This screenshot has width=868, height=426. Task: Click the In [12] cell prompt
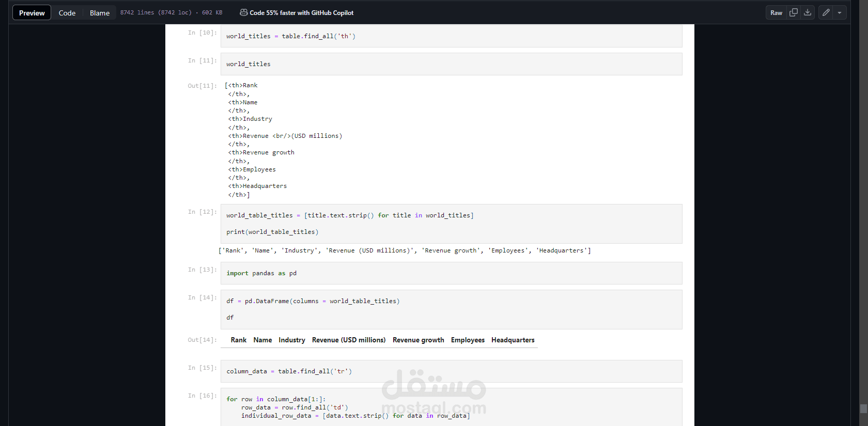click(x=202, y=212)
